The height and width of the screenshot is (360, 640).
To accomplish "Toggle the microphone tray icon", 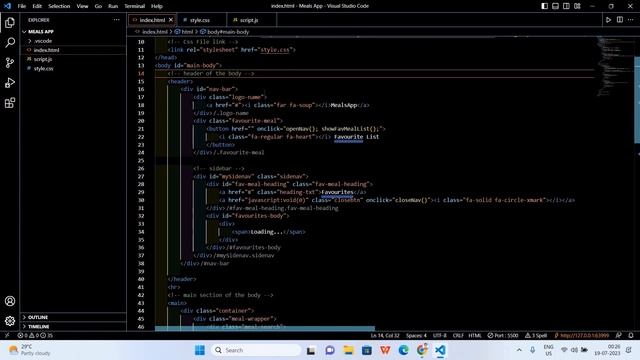I will click(532, 350).
